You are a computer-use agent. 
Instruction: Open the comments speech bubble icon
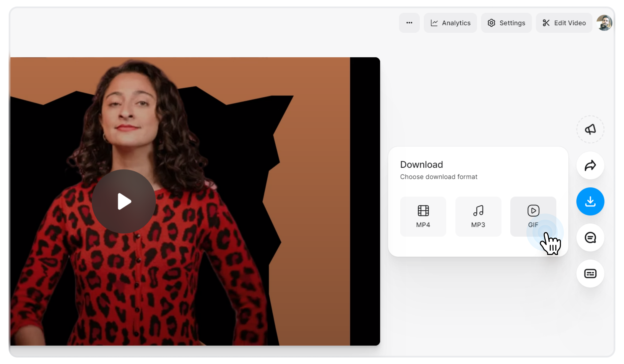[x=590, y=237]
